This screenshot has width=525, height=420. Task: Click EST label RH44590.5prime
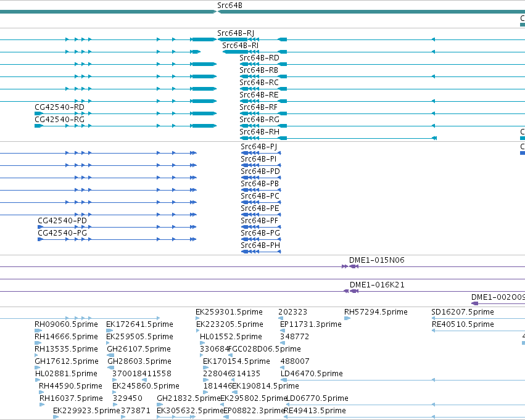[x=71, y=387]
